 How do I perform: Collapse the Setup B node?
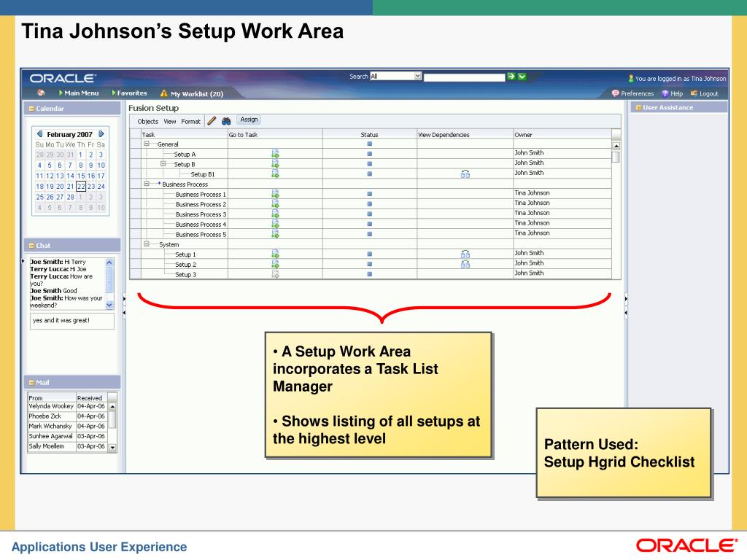[163, 163]
